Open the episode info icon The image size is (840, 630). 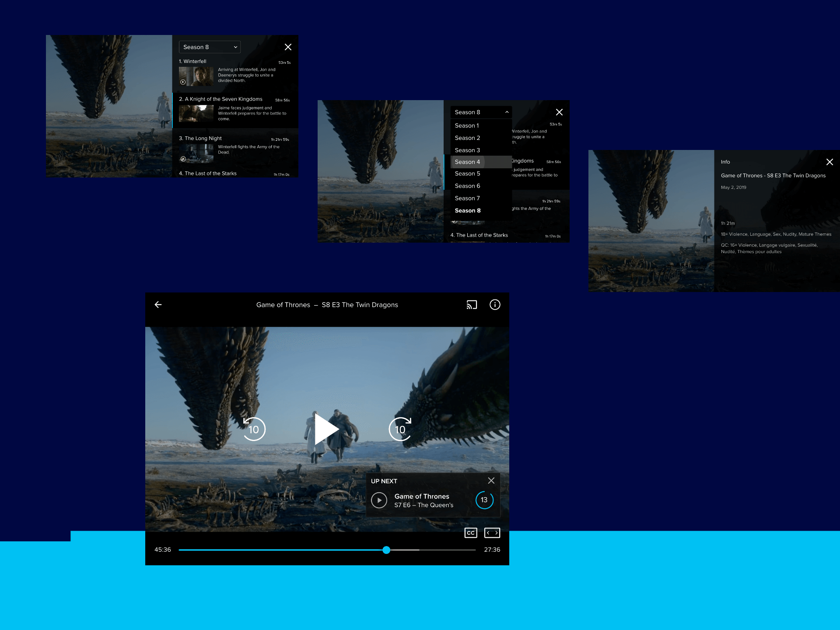coord(495,305)
